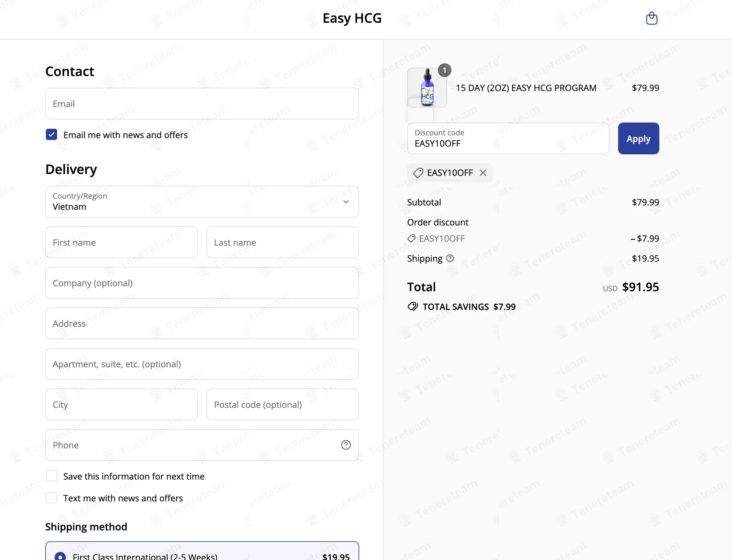The height and width of the screenshot is (560, 732).
Task: Click the item quantity badge 1
Action: [444, 70]
